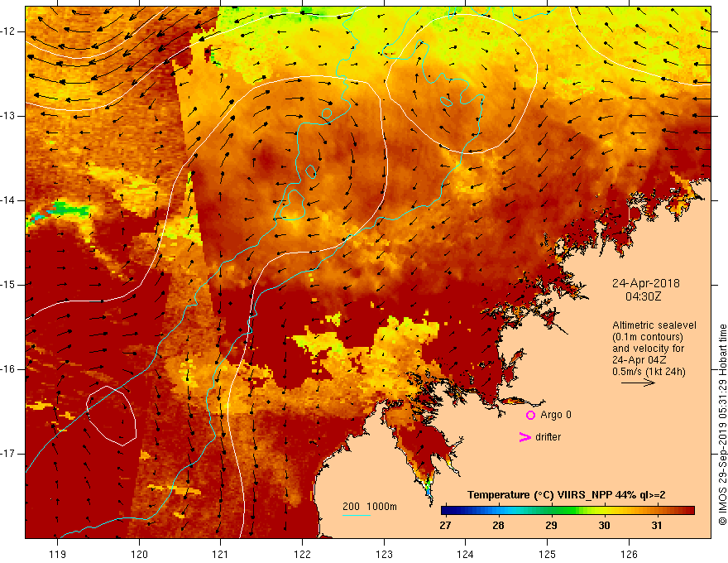728x563 pixels.
Task: Click the longitude axis label 126
Action: pyautogui.click(x=629, y=554)
